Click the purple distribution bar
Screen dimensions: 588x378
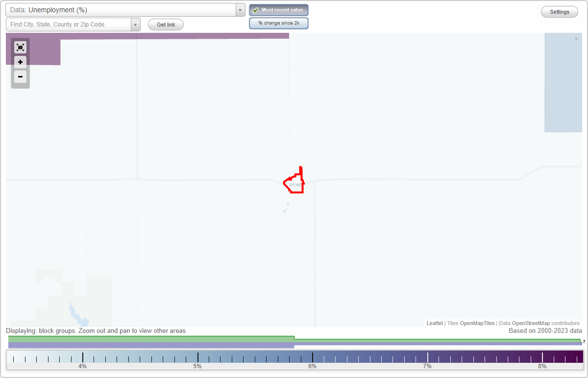pyautogui.click(x=151, y=345)
